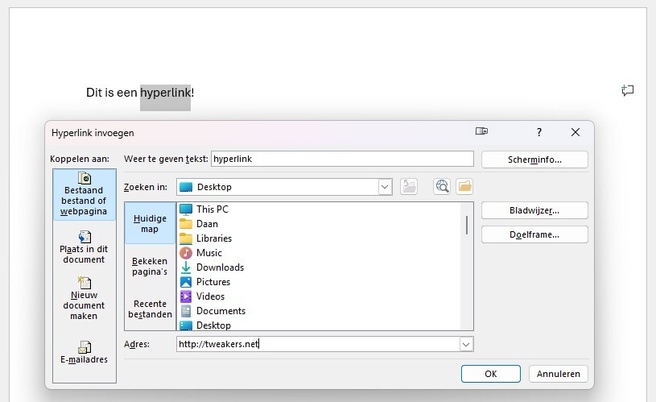Choose 'Plaats in dit document' option
Viewport: 656px width, 402px height.
[84, 247]
